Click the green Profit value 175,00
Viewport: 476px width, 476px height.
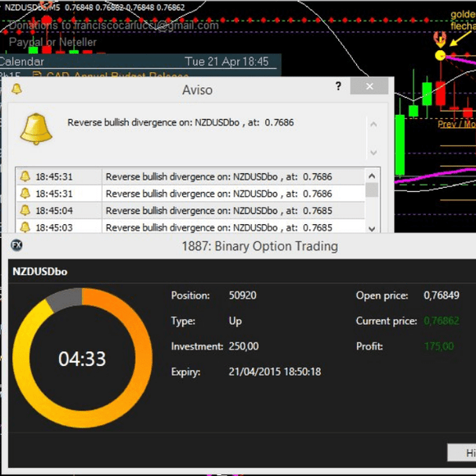coord(439,346)
